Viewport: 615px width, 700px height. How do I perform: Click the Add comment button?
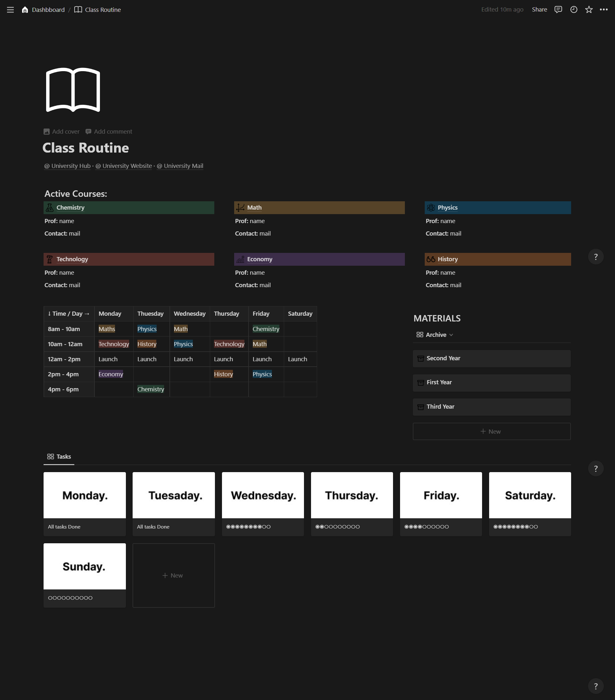click(109, 131)
